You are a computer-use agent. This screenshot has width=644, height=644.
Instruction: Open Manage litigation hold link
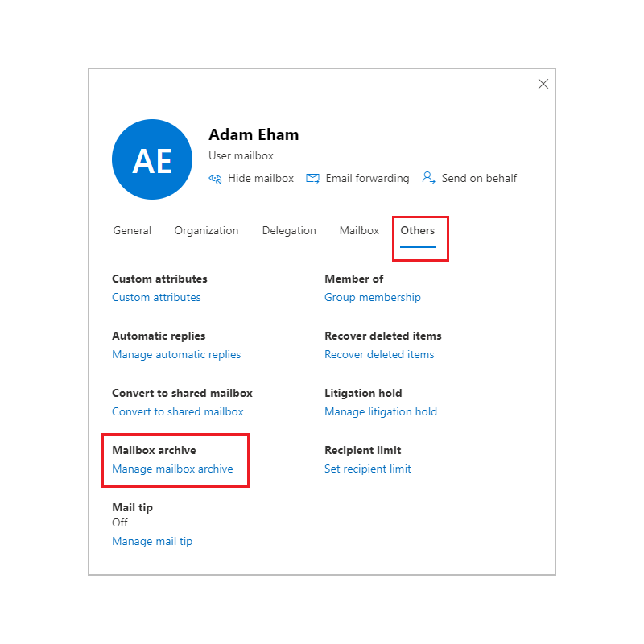click(x=381, y=411)
